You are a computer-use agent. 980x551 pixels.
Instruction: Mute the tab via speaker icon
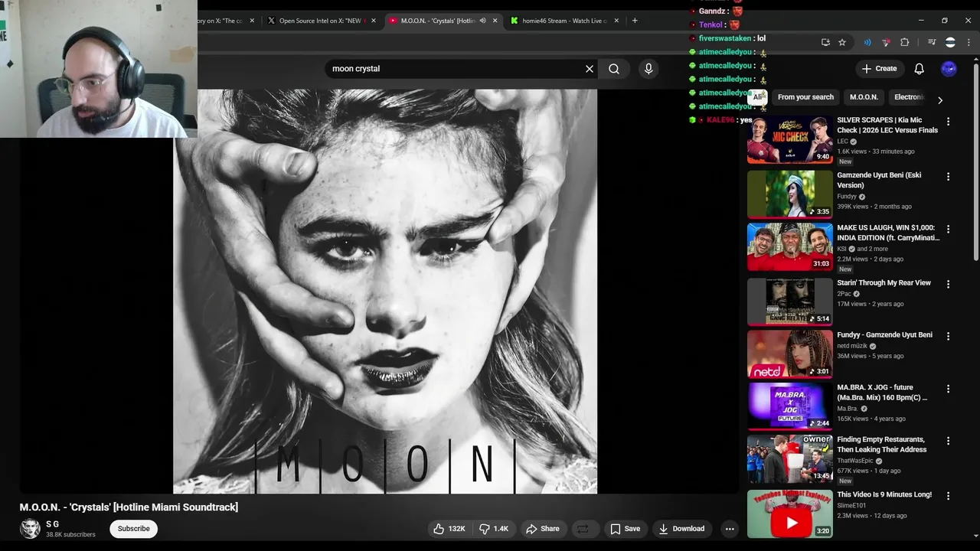[482, 21]
